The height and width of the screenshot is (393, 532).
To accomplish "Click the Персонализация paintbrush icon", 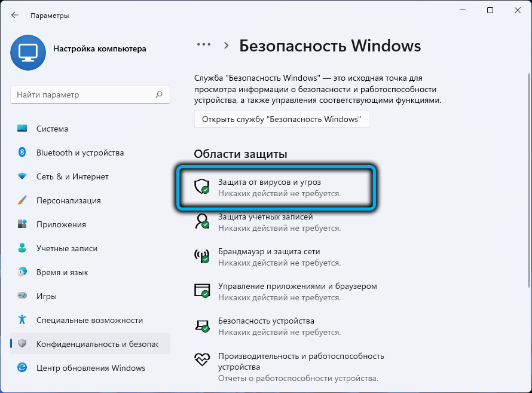I will [22, 200].
